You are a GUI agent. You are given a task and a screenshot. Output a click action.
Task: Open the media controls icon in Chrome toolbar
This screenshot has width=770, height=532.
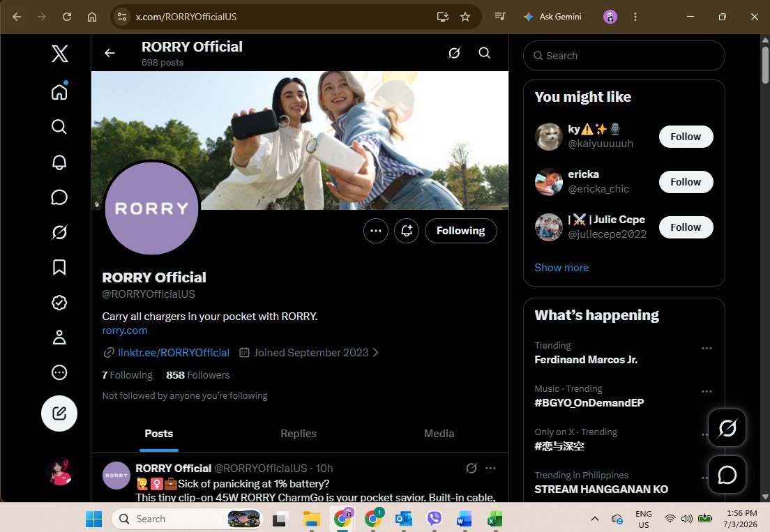point(500,17)
